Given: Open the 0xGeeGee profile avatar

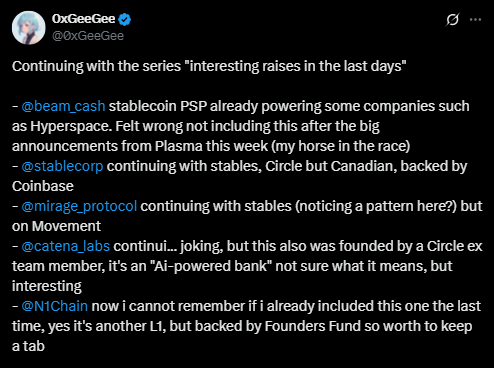Looking at the screenshot, I should tap(29, 28).
